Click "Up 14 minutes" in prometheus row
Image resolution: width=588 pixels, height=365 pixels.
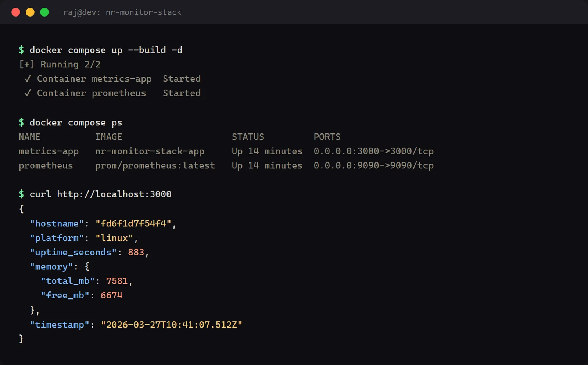pos(267,165)
